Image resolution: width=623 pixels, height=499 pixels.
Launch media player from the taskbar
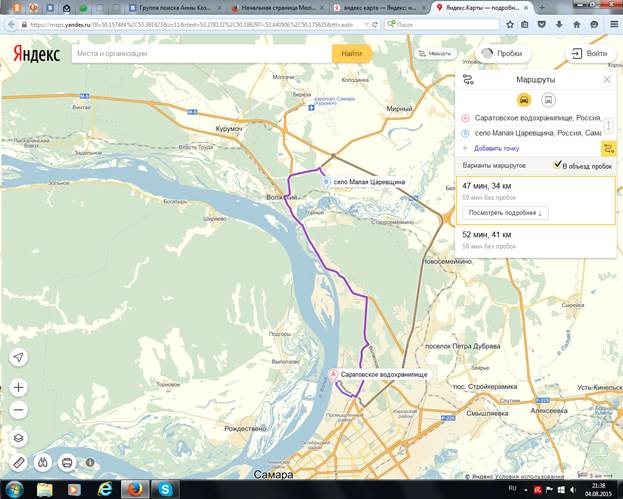(x=74, y=489)
